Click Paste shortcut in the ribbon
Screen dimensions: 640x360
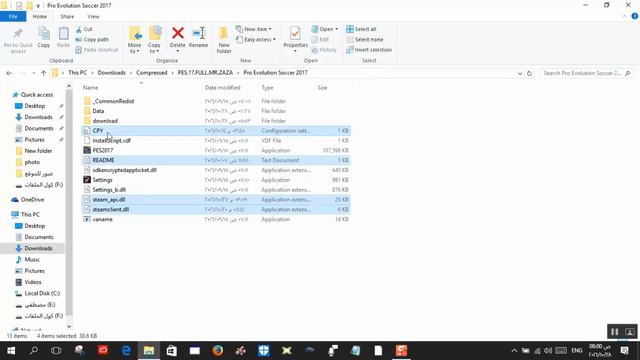pos(97,50)
